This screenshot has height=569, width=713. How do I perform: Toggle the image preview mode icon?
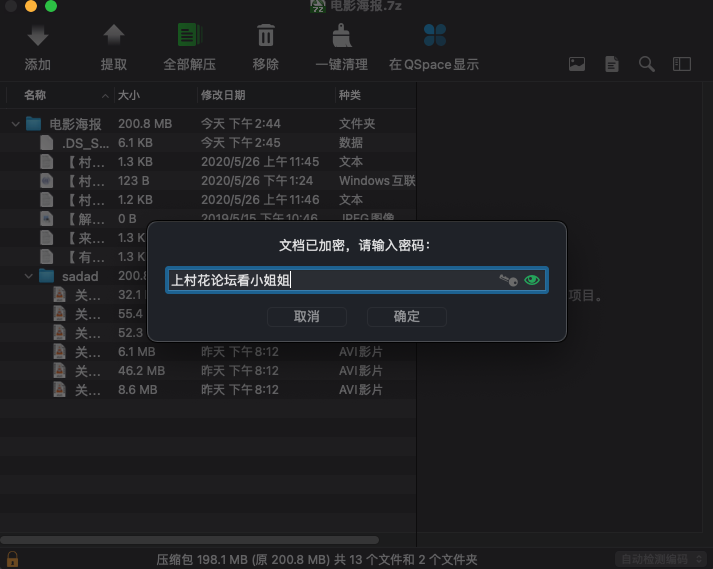coord(577,64)
